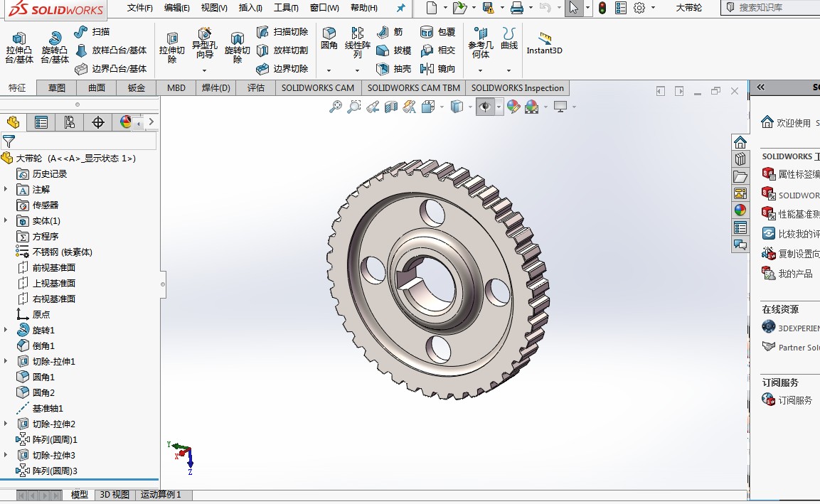The height and width of the screenshot is (504, 820).
Task: Toggle Instant3D mode
Action: pyautogui.click(x=544, y=43)
